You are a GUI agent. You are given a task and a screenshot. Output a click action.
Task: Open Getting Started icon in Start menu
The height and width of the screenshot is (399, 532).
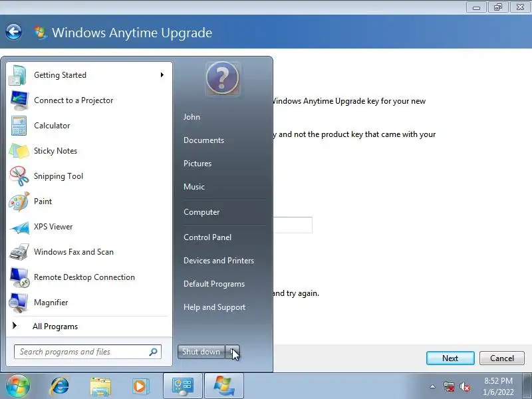[18, 75]
